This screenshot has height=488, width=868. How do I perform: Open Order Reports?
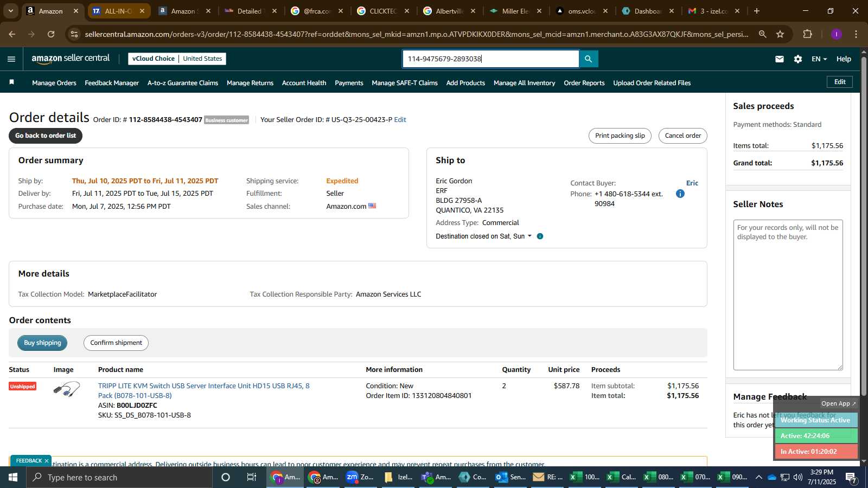(x=584, y=83)
